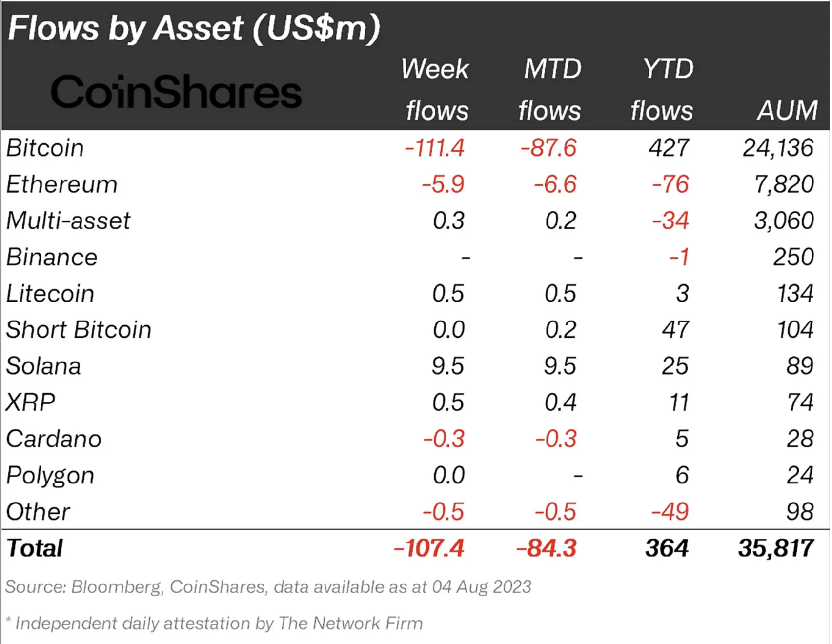Select the YTD flows column header
The image size is (832, 644).
[x=663, y=89]
